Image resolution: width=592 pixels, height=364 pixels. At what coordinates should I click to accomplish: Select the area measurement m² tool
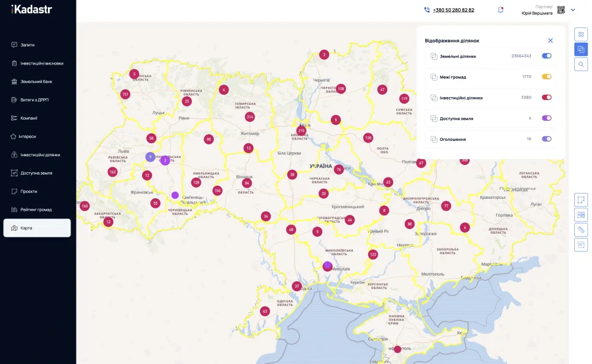(581, 244)
